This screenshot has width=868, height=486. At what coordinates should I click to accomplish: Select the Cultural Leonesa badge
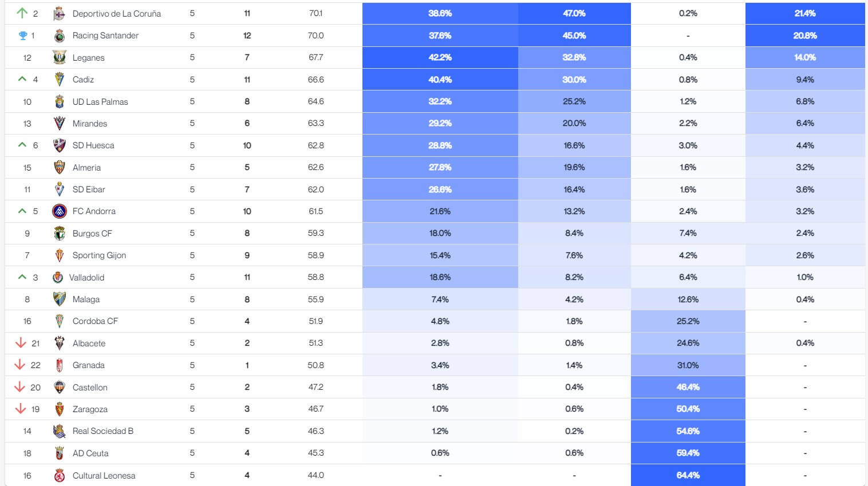pos(59,476)
